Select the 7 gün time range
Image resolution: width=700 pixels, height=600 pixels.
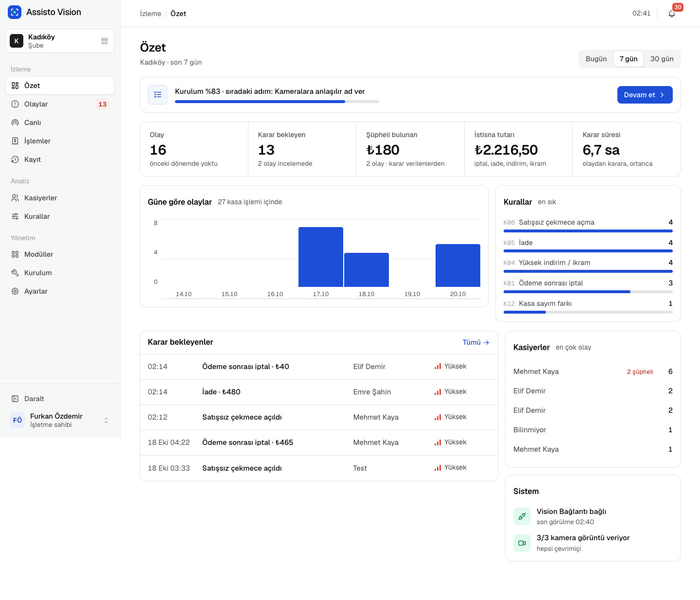[629, 59]
